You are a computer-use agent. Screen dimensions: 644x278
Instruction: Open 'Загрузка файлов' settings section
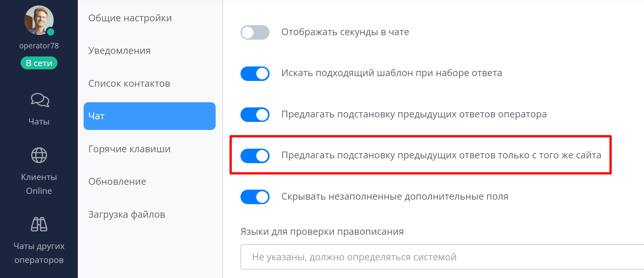127,214
